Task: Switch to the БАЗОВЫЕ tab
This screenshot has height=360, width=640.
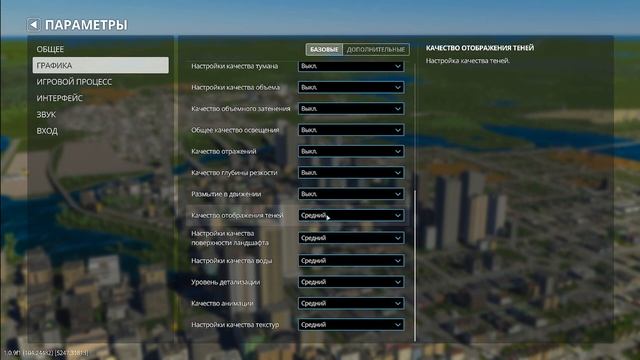Action: tap(324, 49)
